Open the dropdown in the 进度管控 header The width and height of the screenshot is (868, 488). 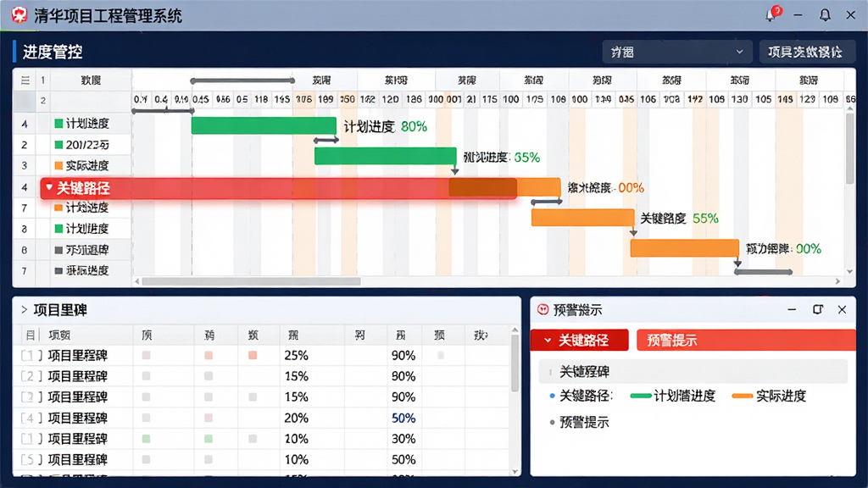[677, 52]
